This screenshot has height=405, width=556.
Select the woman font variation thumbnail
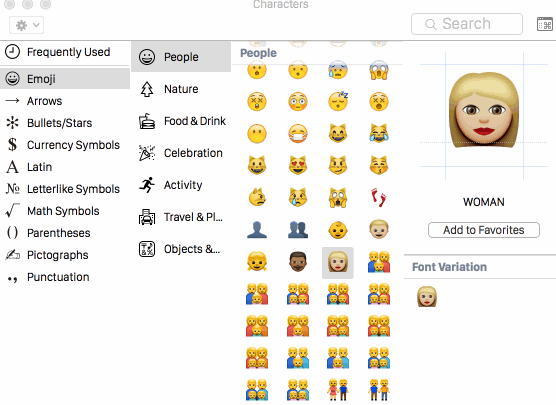427,296
